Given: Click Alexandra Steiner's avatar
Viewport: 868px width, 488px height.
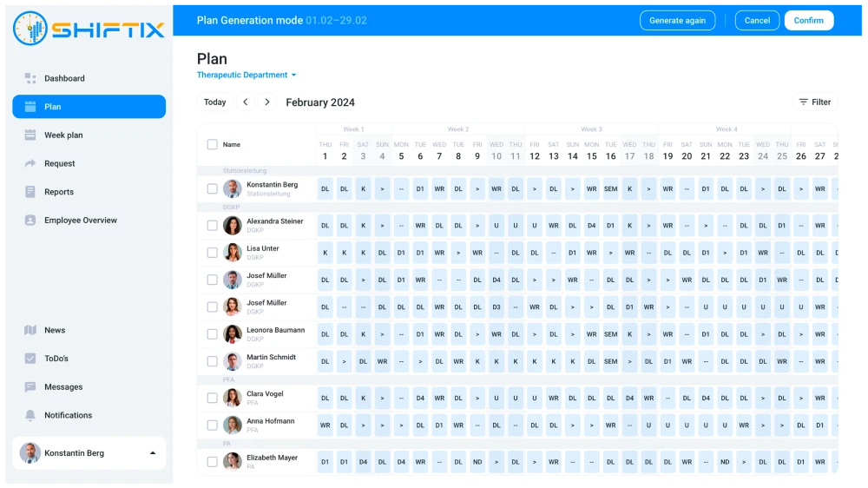Looking at the screenshot, I should pyautogui.click(x=233, y=226).
